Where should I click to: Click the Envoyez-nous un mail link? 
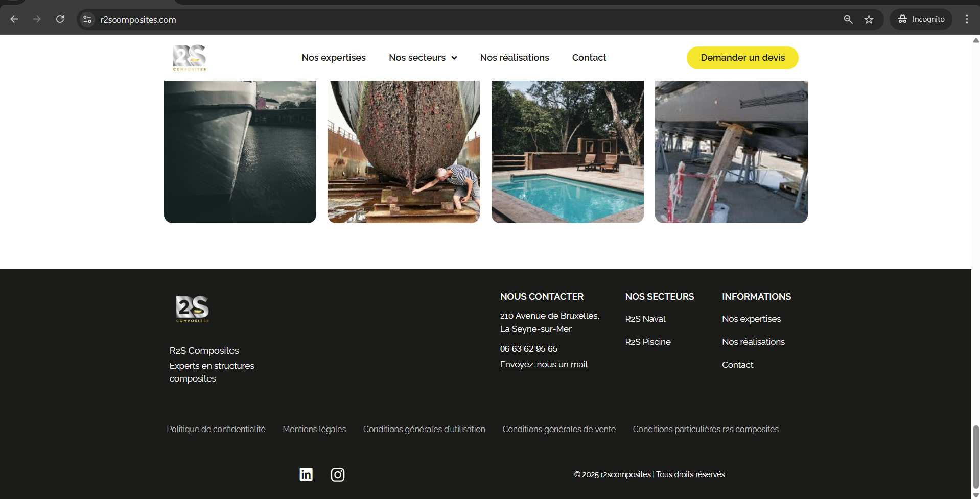coord(544,364)
